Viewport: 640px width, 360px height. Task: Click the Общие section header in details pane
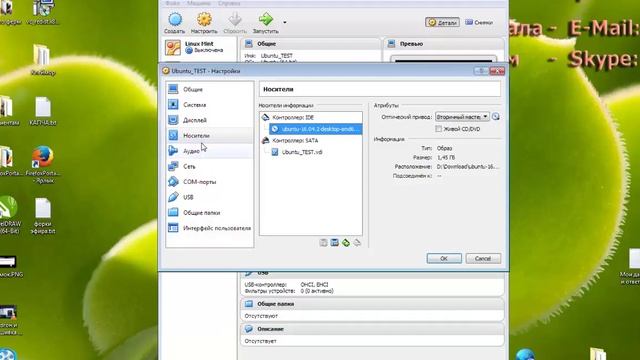(x=311, y=44)
